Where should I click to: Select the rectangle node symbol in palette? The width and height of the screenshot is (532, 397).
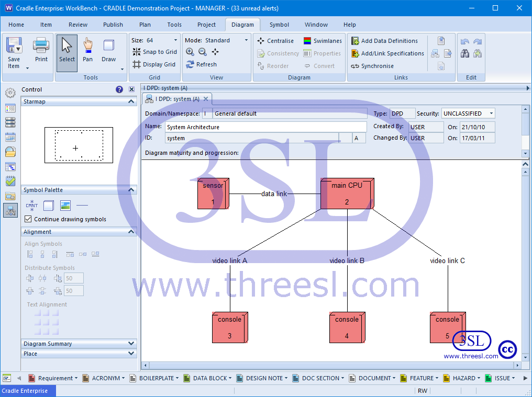point(49,205)
